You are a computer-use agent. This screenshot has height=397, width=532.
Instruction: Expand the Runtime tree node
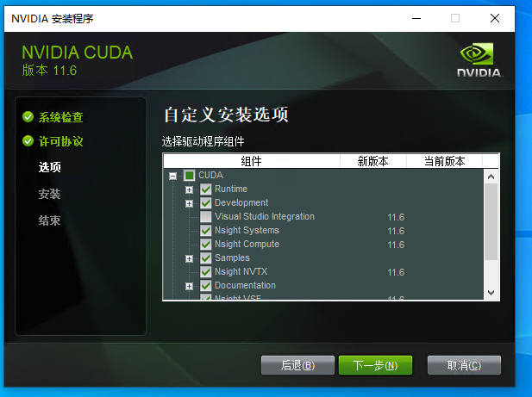click(x=190, y=189)
